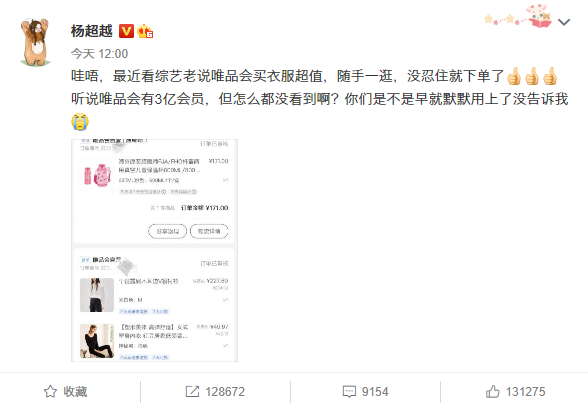This screenshot has height=408, width=588.
Task: Open 杨超越's bear avatar profile picture
Action: 35,42
